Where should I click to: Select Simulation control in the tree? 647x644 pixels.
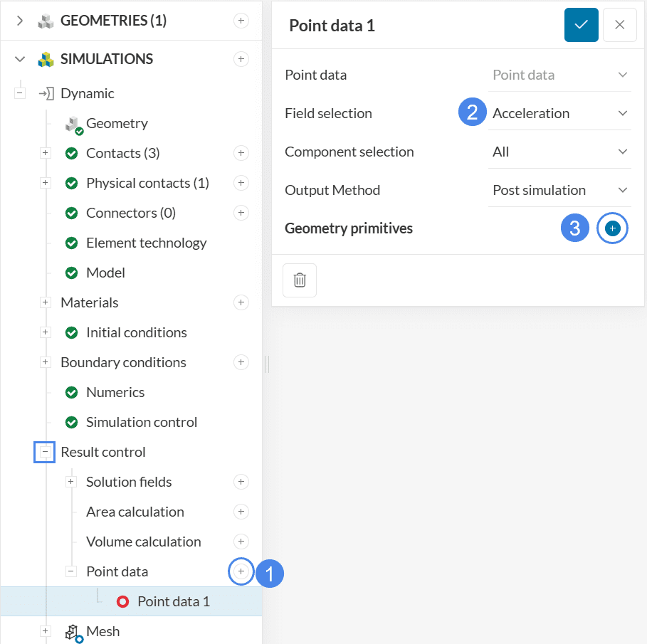(x=141, y=422)
